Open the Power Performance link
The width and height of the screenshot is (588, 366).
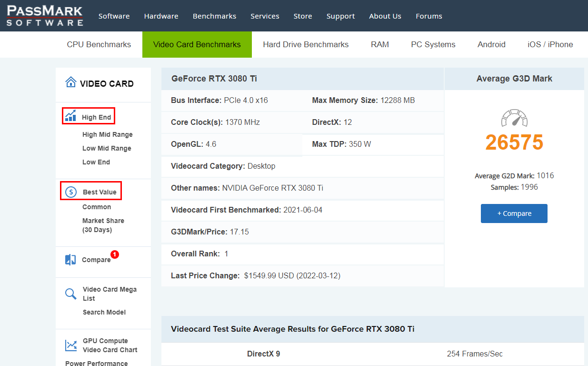click(x=97, y=363)
